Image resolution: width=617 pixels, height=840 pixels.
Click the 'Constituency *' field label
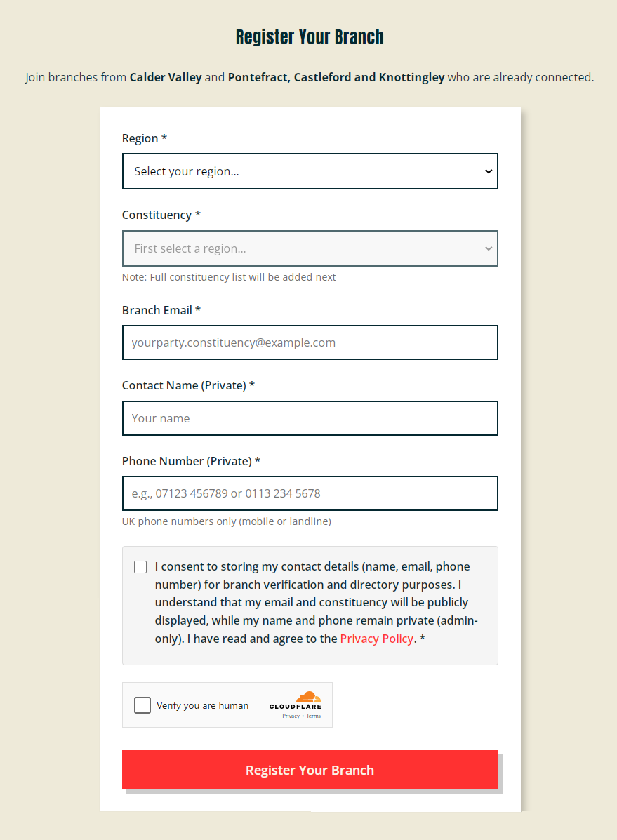tap(161, 215)
